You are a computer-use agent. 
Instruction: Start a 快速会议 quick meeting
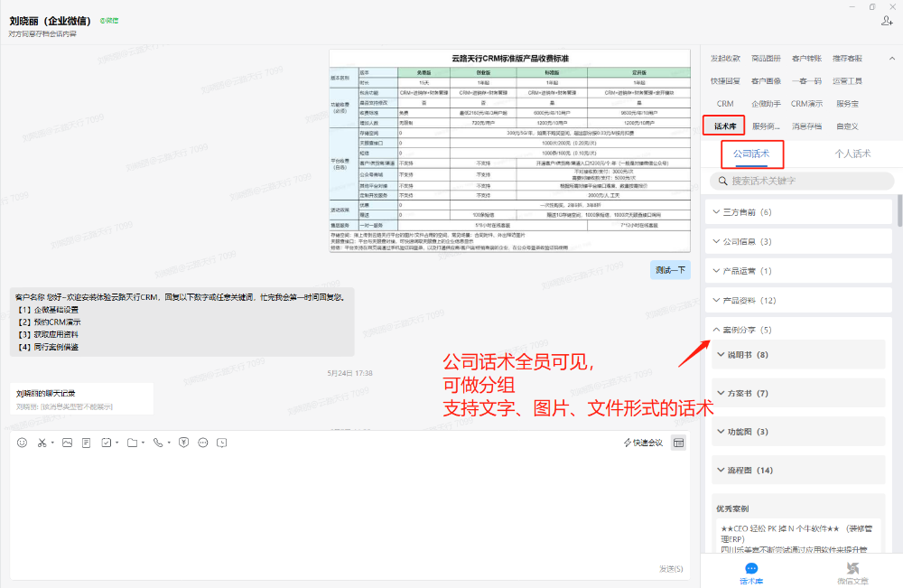(x=643, y=443)
